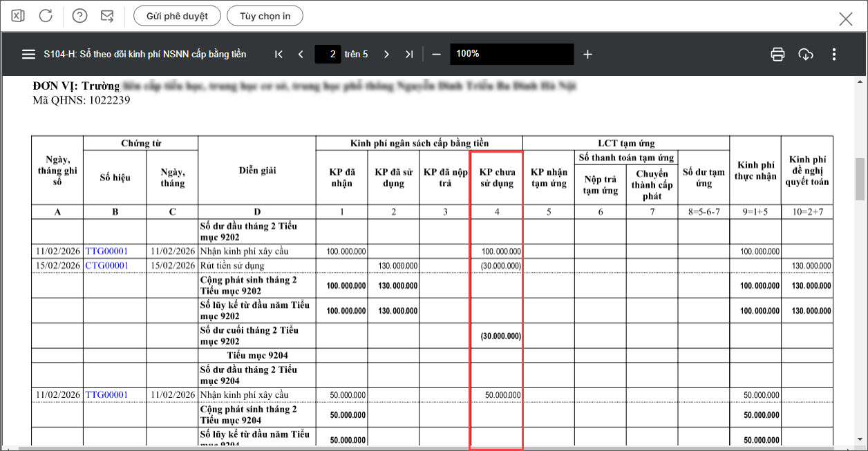Open the three-dot more options menu
This screenshot has height=451, width=868.
point(834,54)
